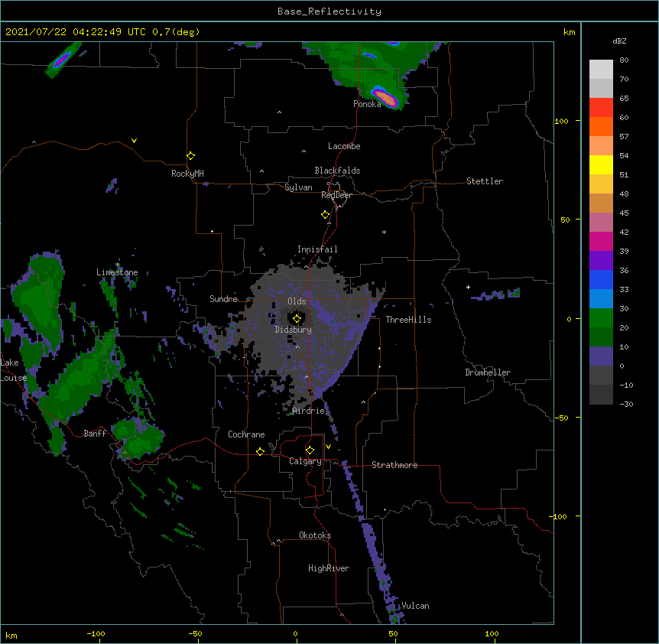The height and width of the screenshot is (644, 659).
Task: Click the Base_Reflectivity title text
Action: pos(329,11)
